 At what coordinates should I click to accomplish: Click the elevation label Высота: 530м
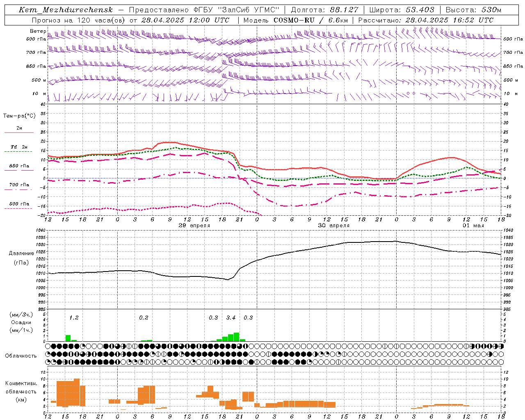pos(473,10)
